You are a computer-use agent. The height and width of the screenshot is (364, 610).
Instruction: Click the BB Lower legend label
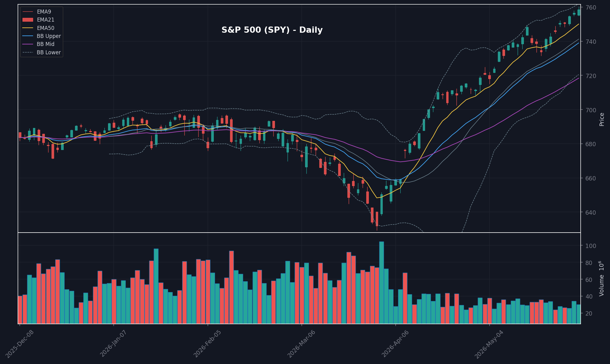coord(49,52)
